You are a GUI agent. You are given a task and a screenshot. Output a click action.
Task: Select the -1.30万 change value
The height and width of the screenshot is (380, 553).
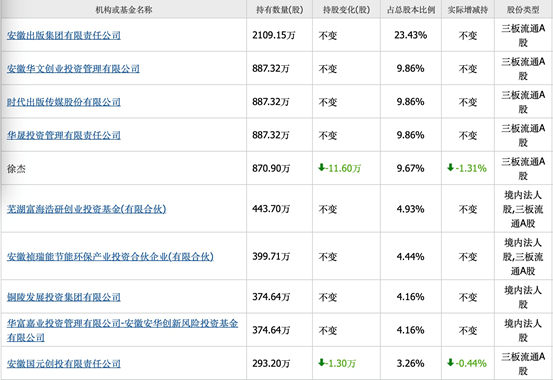(340, 363)
